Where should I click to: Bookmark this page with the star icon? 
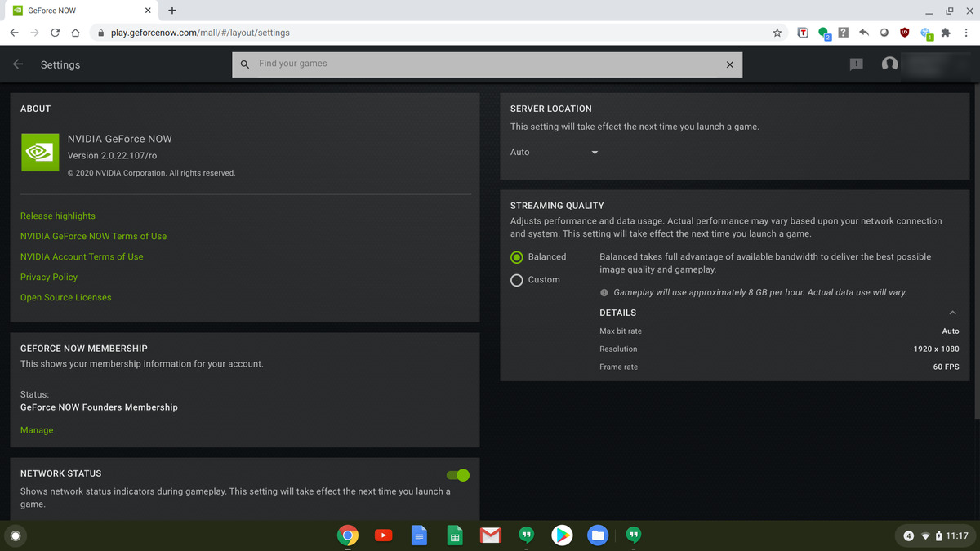777,33
